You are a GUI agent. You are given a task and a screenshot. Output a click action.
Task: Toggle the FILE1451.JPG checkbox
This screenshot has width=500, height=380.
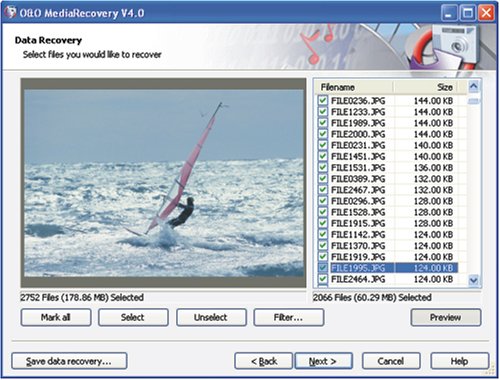(322, 156)
